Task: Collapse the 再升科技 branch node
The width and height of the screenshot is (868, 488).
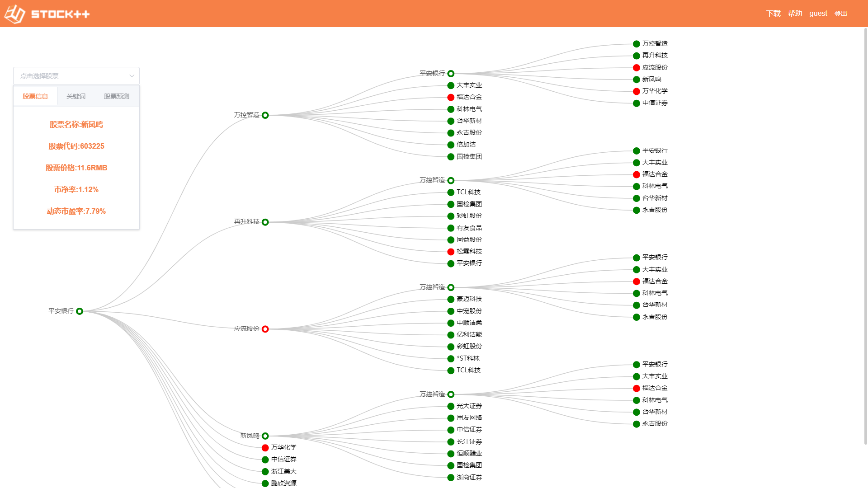Action: point(265,222)
